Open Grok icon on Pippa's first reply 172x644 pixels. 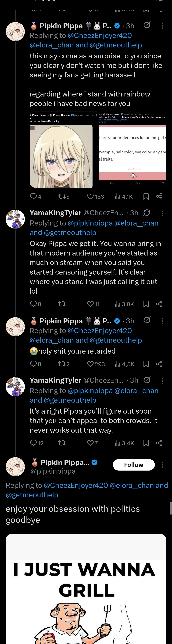pyautogui.click(x=147, y=25)
